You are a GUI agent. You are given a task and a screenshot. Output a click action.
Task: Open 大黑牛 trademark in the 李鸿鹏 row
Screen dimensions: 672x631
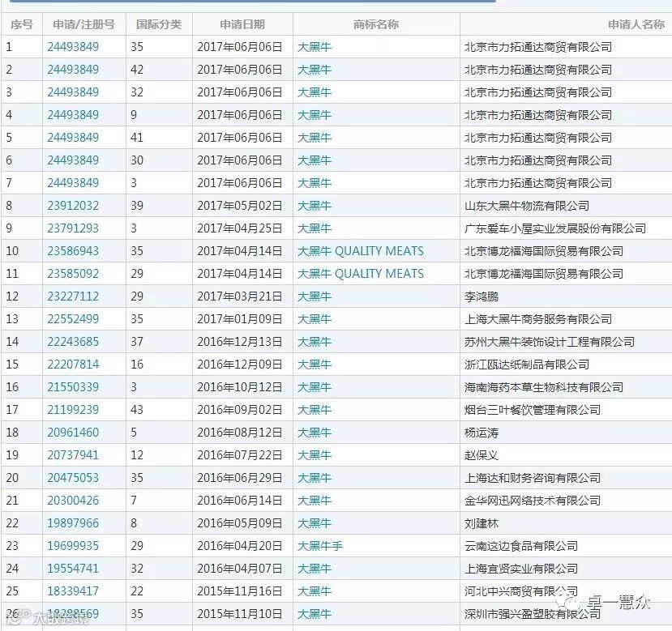(315, 296)
